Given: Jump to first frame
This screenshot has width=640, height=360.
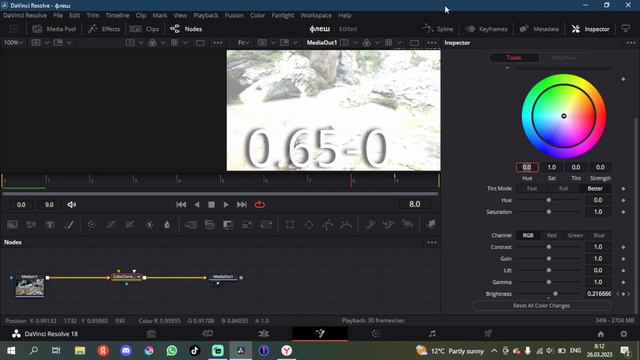Looking at the screenshot, I should click(x=181, y=204).
